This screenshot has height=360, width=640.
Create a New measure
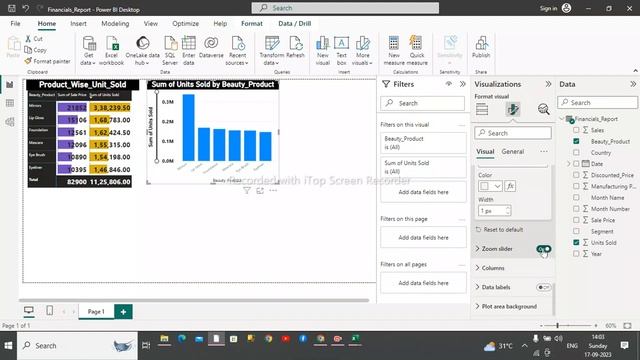(394, 51)
